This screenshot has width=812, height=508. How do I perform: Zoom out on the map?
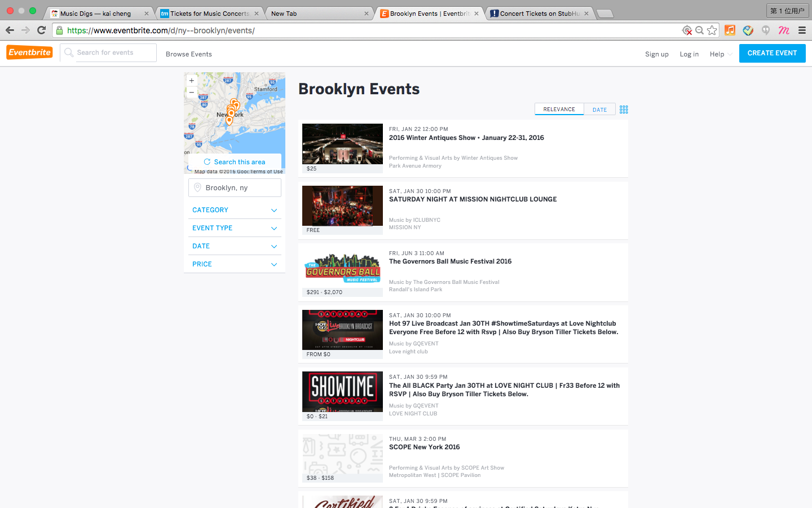pos(192,92)
